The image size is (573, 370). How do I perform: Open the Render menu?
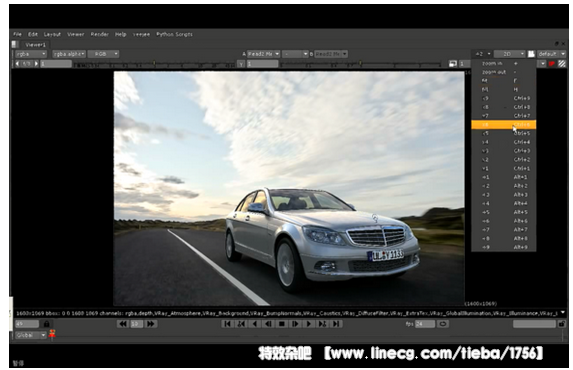[x=99, y=34]
